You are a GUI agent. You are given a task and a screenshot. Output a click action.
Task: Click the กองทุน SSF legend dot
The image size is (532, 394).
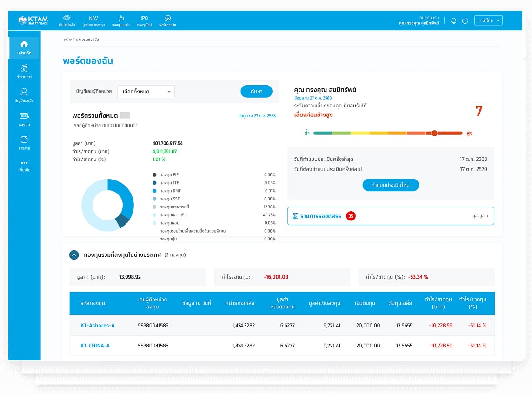pyautogui.click(x=154, y=199)
